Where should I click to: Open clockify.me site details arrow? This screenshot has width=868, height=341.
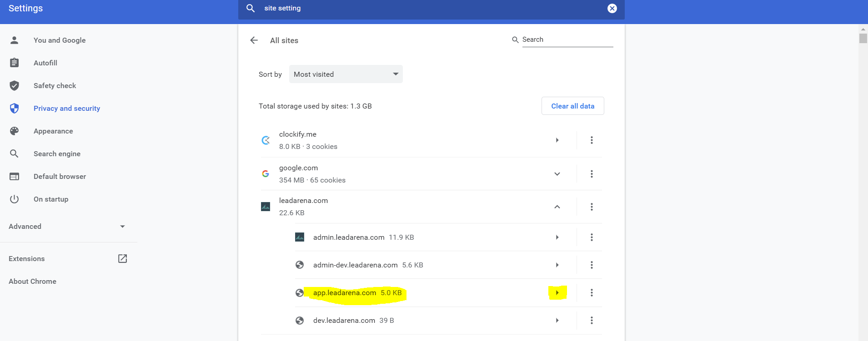[557, 140]
